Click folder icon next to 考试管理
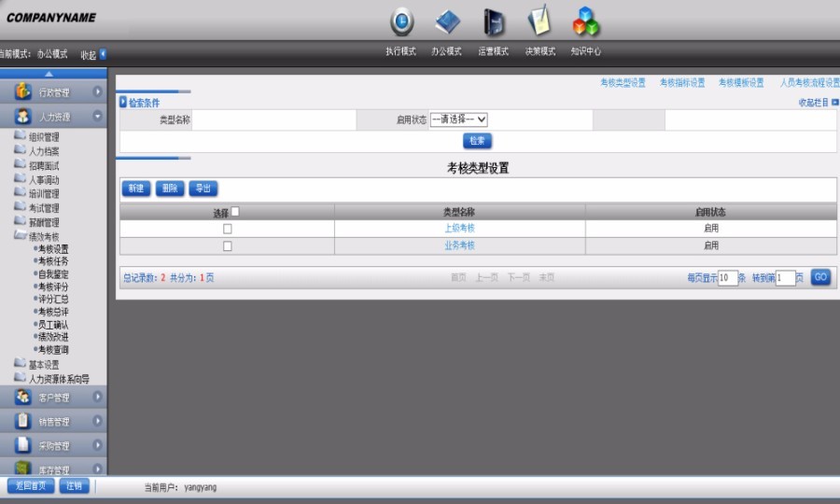 20,205
